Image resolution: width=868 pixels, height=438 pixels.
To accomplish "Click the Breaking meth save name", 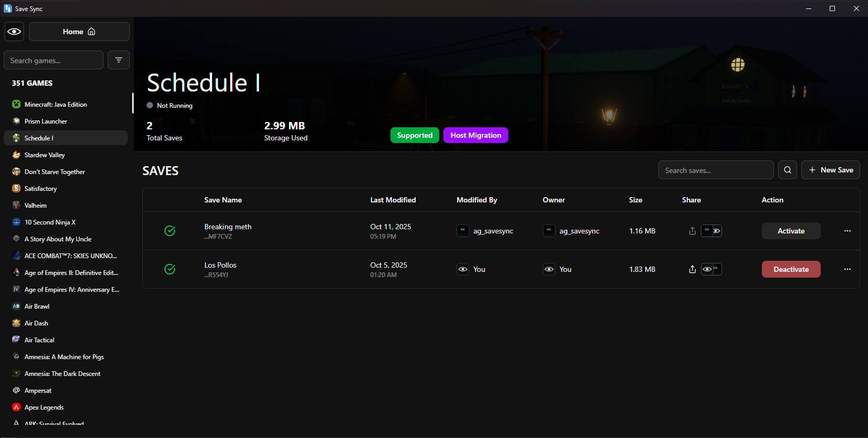I will click(x=228, y=227).
